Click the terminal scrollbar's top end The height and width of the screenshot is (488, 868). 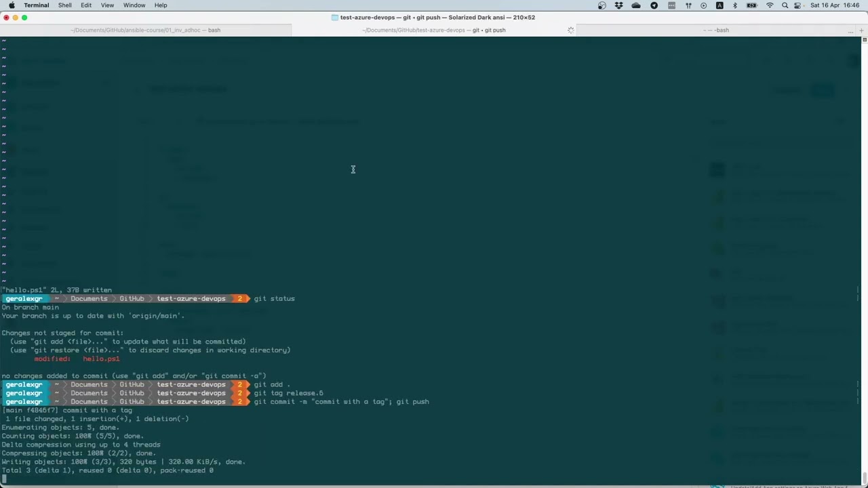[864, 41]
